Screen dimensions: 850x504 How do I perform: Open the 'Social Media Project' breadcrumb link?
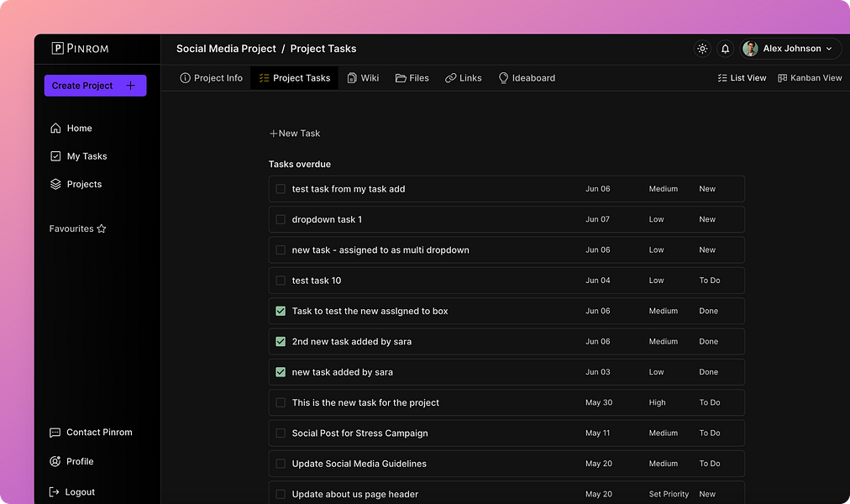tap(226, 49)
